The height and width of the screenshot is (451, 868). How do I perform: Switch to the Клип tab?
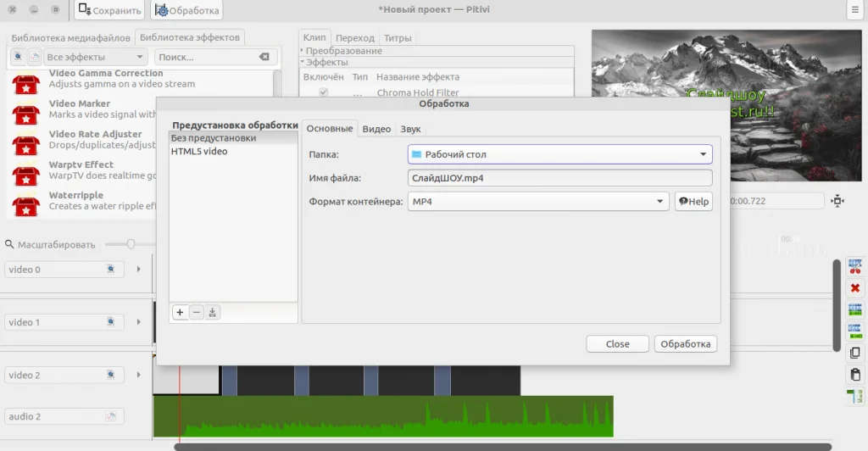[x=314, y=37]
